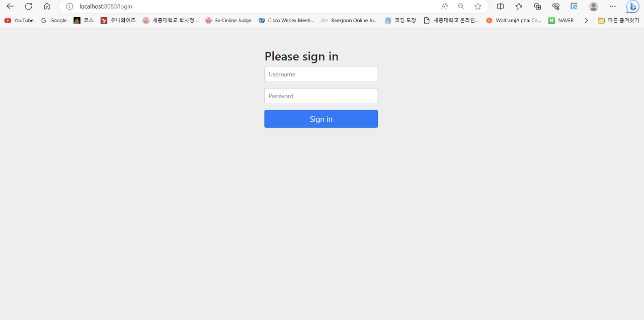
Task: Open the user profile avatar
Action: point(594,6)
